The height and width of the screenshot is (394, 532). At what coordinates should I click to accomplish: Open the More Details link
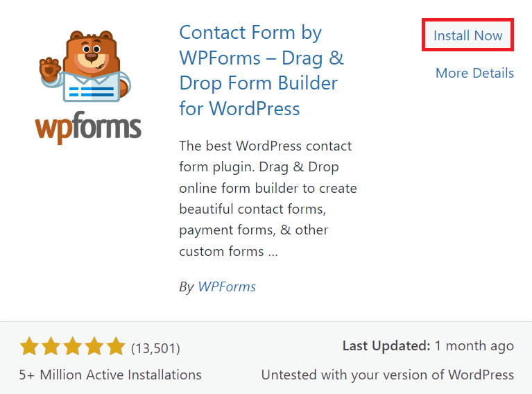474,73
